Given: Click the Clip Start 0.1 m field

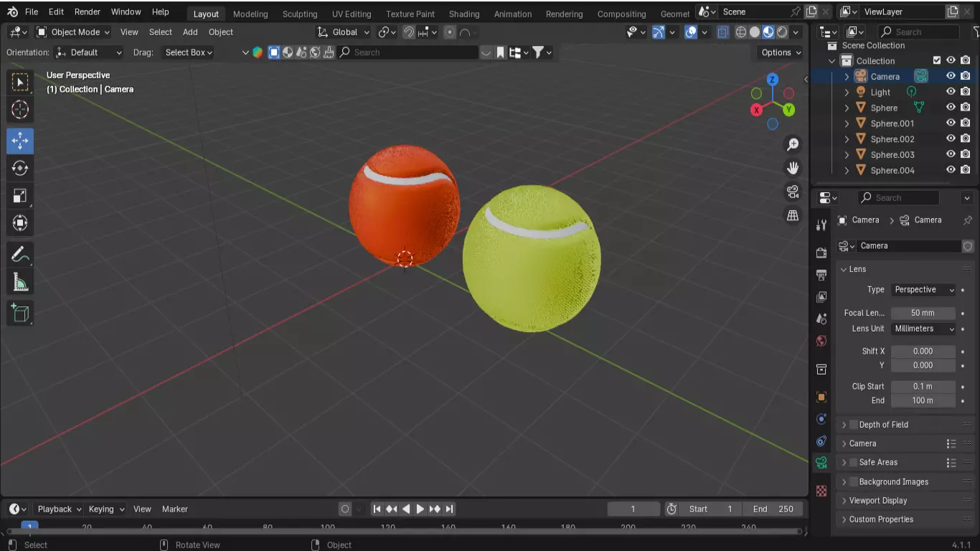Looking at the screenshot, I should (923, 387).
